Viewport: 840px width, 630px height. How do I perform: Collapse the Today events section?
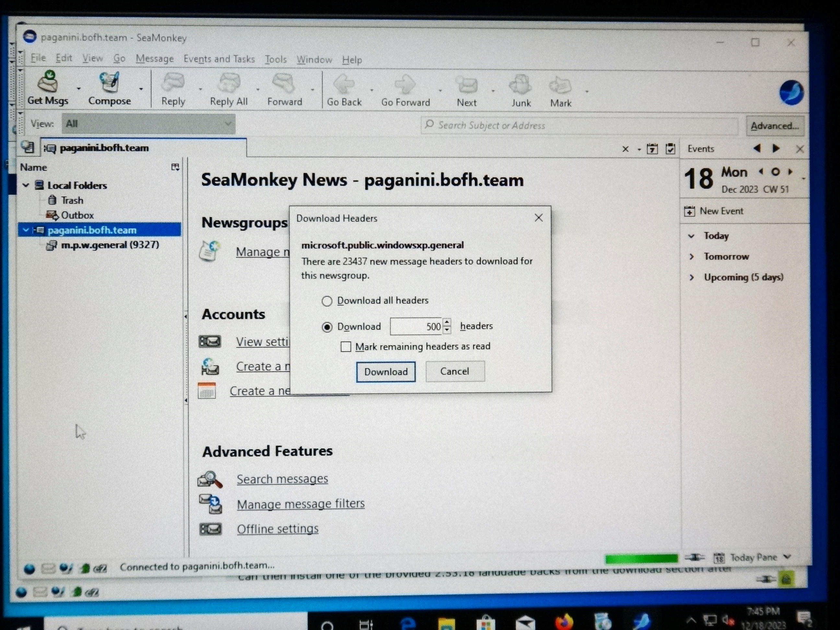(691, 236)
